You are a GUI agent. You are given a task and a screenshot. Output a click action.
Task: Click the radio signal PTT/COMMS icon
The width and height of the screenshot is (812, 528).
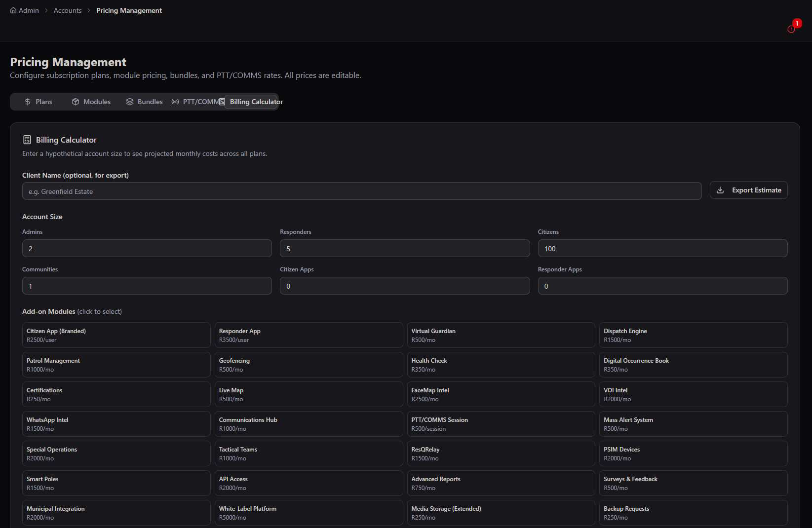point(175,102)
